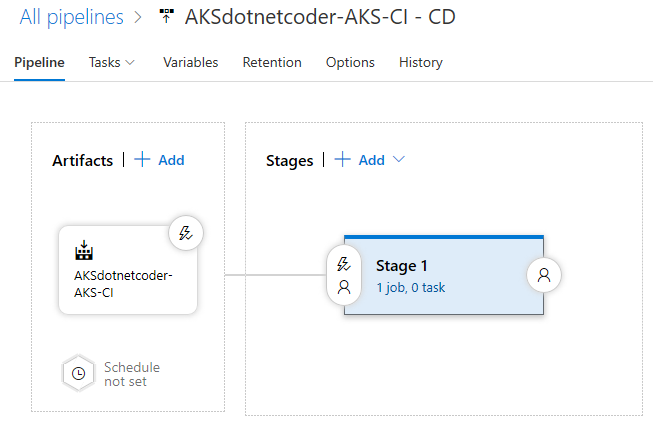Open the Retention tab

pyautogui.click(x=272, y=62)
